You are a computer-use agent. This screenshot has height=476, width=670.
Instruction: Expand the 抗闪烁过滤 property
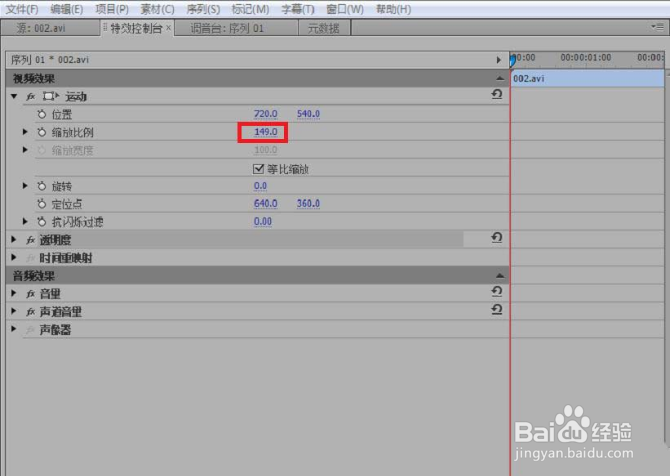(x=25, y=221)
